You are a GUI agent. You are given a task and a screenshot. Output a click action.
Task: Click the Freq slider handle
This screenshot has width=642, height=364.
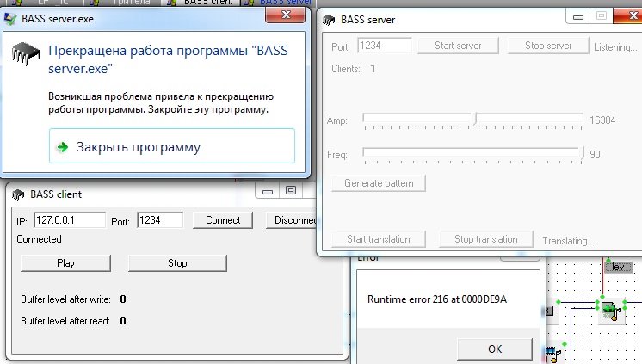point(583,153)
